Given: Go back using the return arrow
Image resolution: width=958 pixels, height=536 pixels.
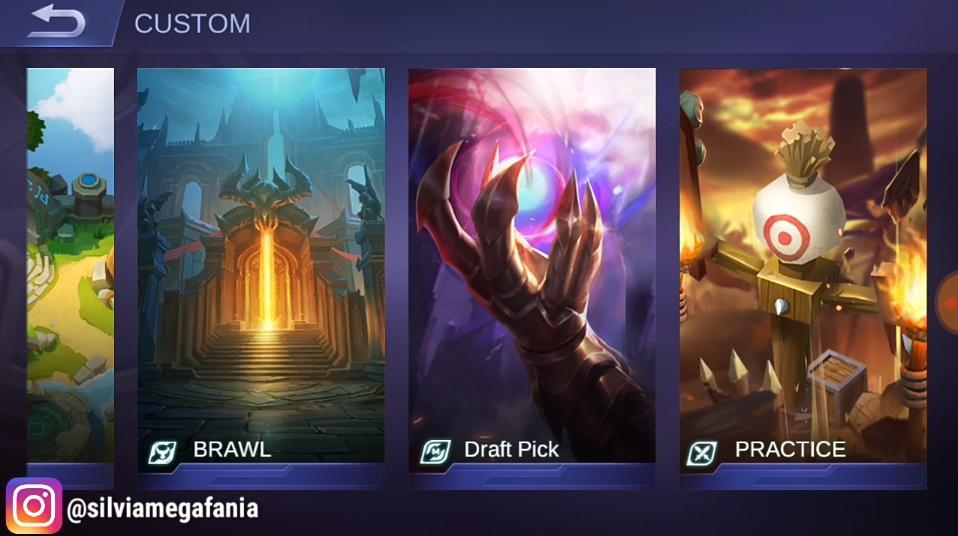Looking at the screenshot, I should tap(57, 21).
